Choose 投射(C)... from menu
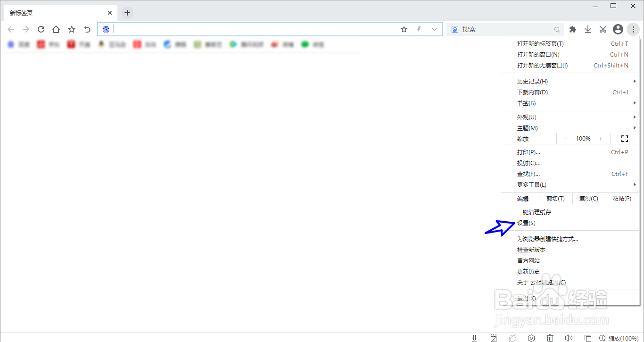Screen dimensions: 644x342 click(x=570, y=163)
